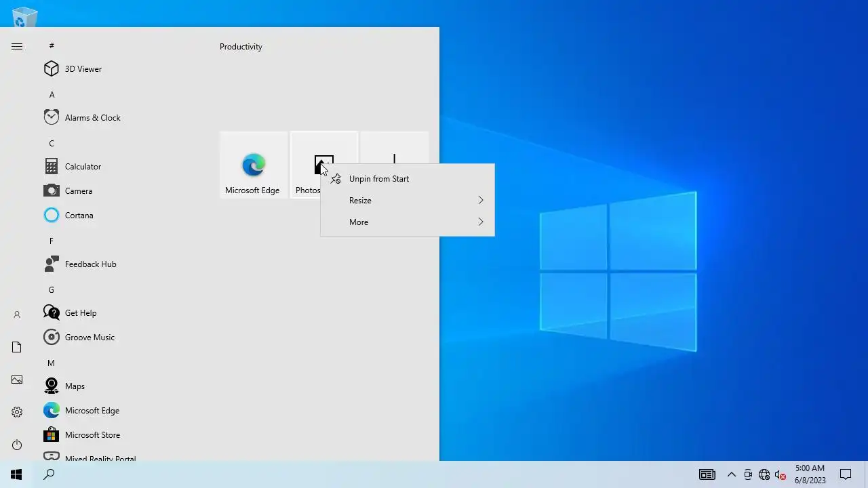Click the letter G section header
868x488 pixels.
point(52,290)
